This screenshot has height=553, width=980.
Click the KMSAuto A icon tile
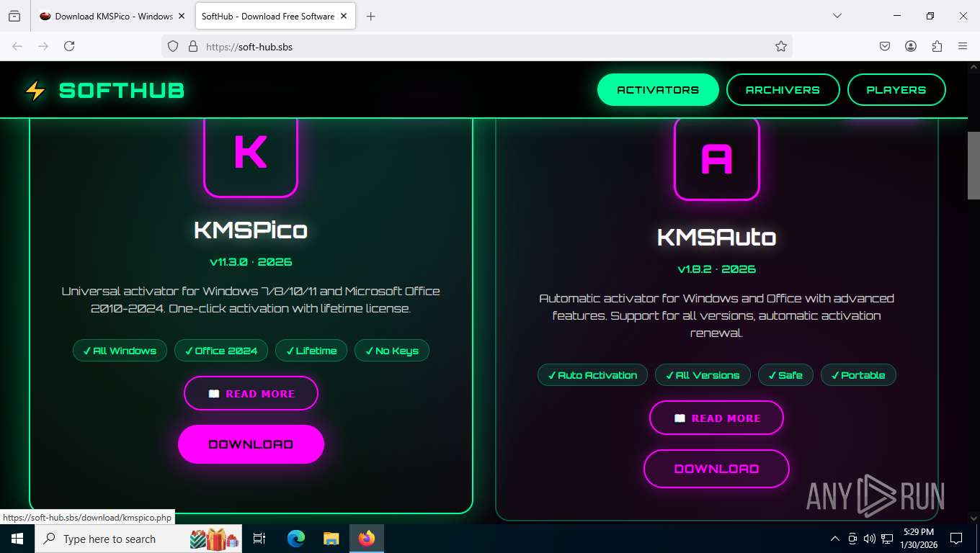pos(716,158)
